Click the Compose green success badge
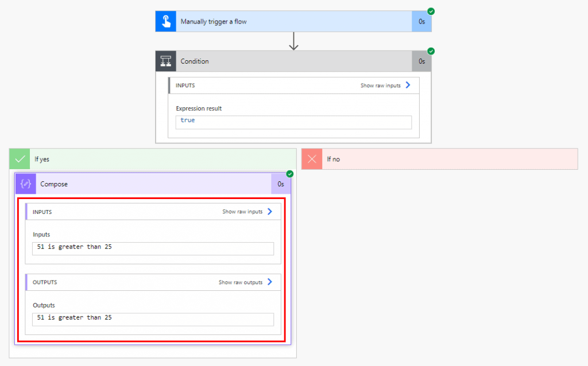Viewport: 588px width, 366px height. pos(290,174)
